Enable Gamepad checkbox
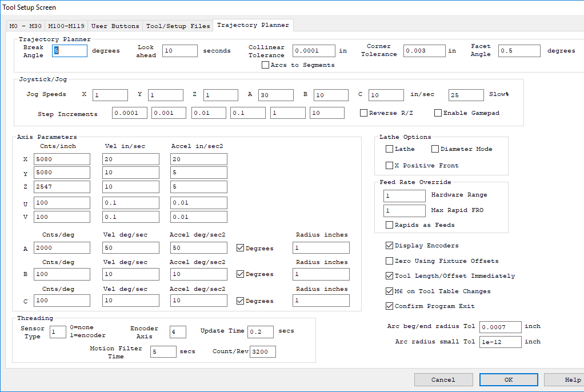The width and height of the screenshot is (584, 392). pyautogui.click(x=438, y=113)
